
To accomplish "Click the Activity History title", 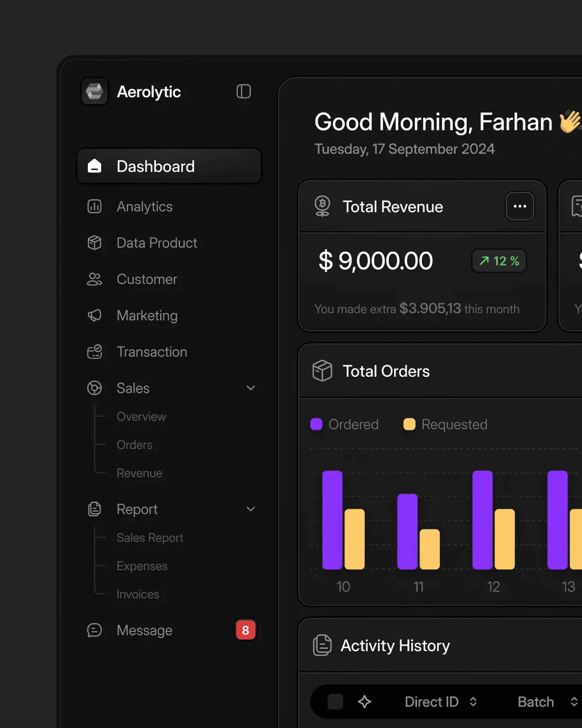I will click(395, 646).
